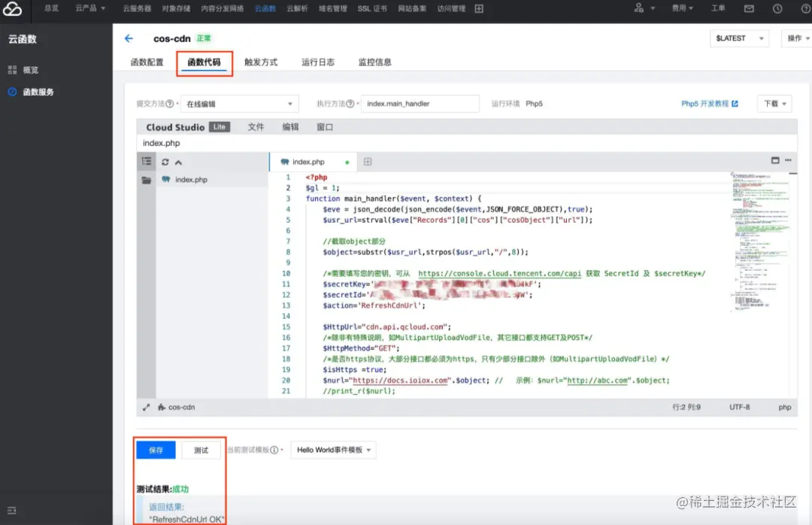Collapse the file tree with chevron-up icon

coord(179,162)
